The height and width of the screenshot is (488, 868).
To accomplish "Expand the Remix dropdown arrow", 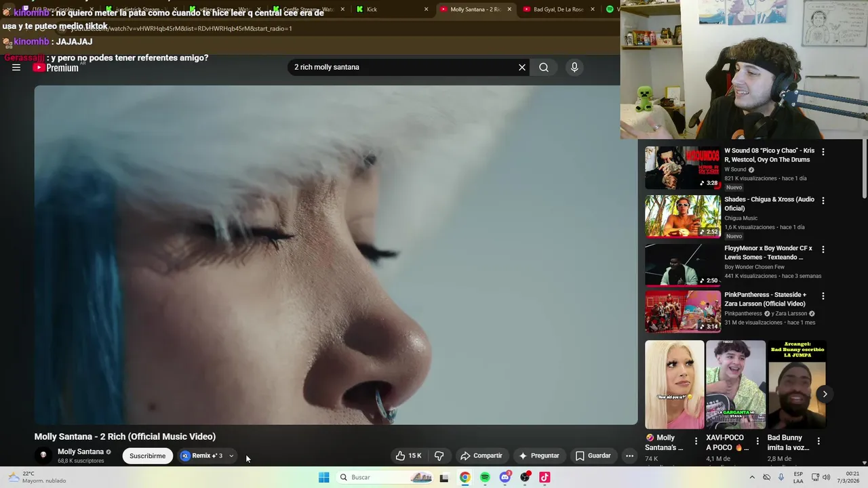I will tap(231, 455).
